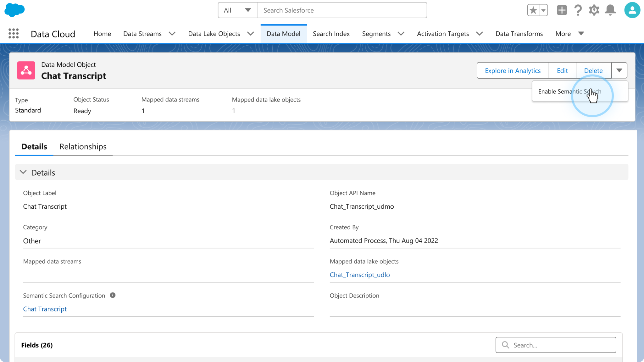The image size is (644, 362).
Task: Open the Setup gear icon
Action: 594,10
